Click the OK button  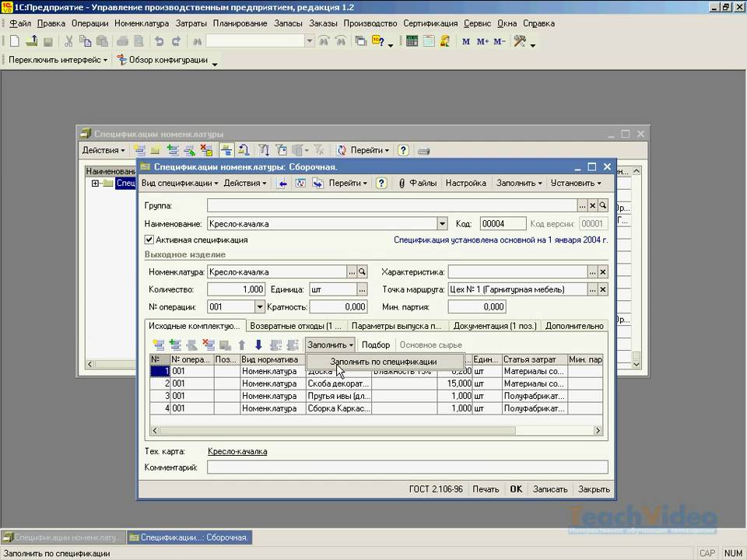pos(516,489)
